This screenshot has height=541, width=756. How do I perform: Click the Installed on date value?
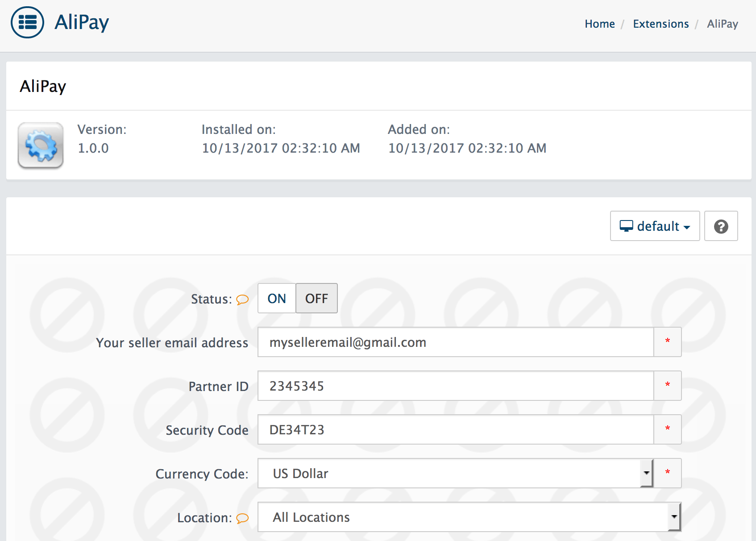tap(281, 148)
